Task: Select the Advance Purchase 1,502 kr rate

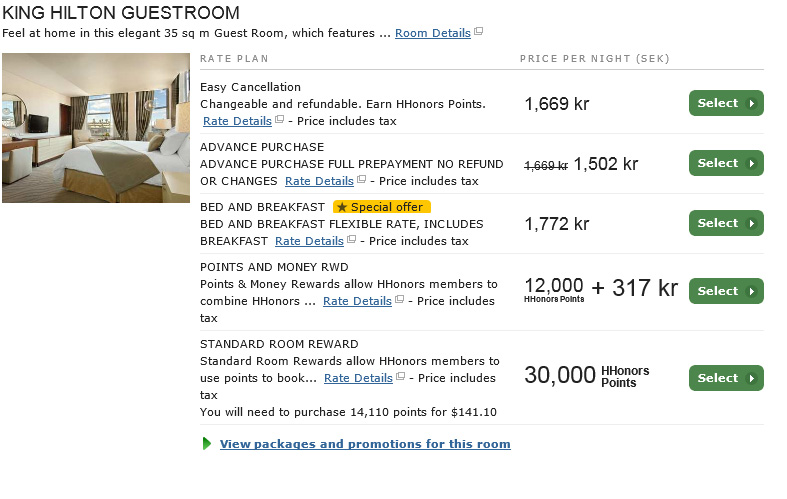Action: (726, 164)
